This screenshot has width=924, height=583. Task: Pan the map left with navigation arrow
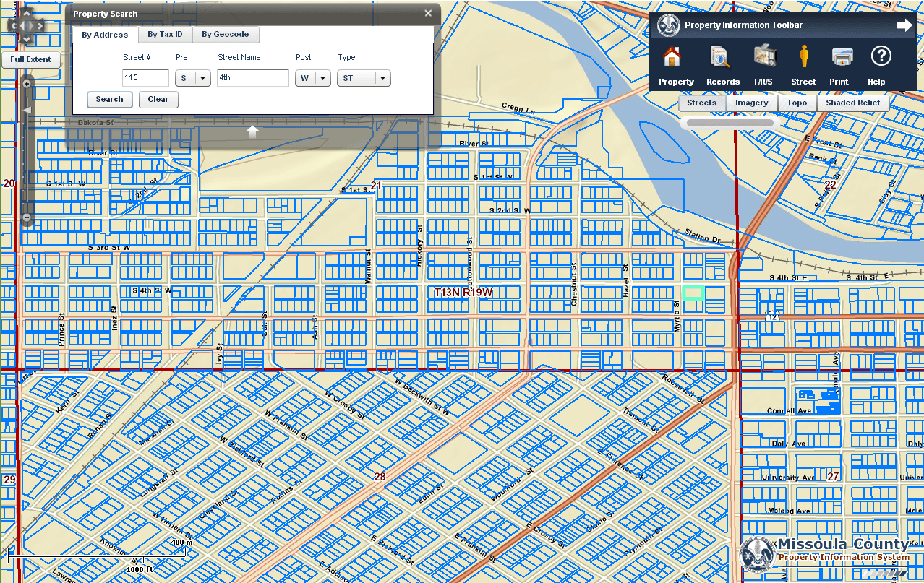(13, 26)
